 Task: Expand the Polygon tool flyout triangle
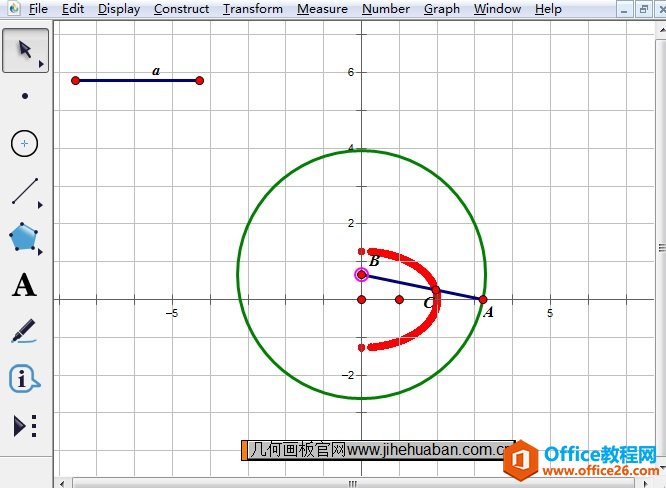coord(40,252)
